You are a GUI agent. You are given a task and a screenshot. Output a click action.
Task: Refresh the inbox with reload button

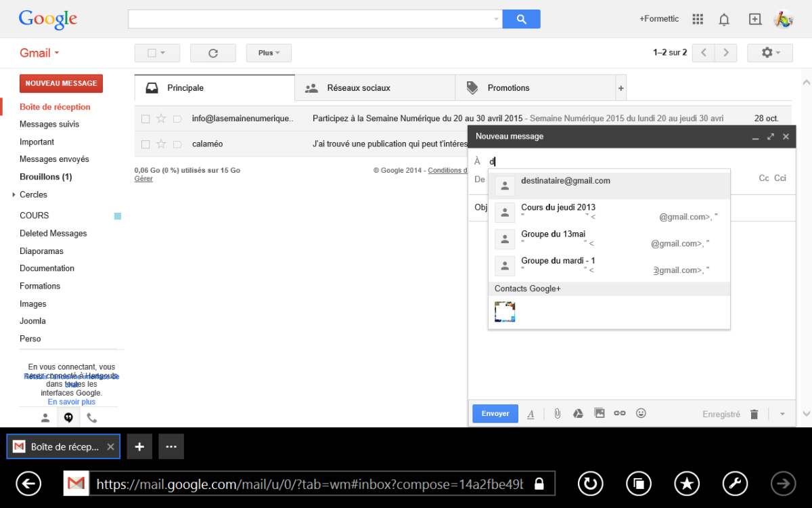tap(213, 53)
